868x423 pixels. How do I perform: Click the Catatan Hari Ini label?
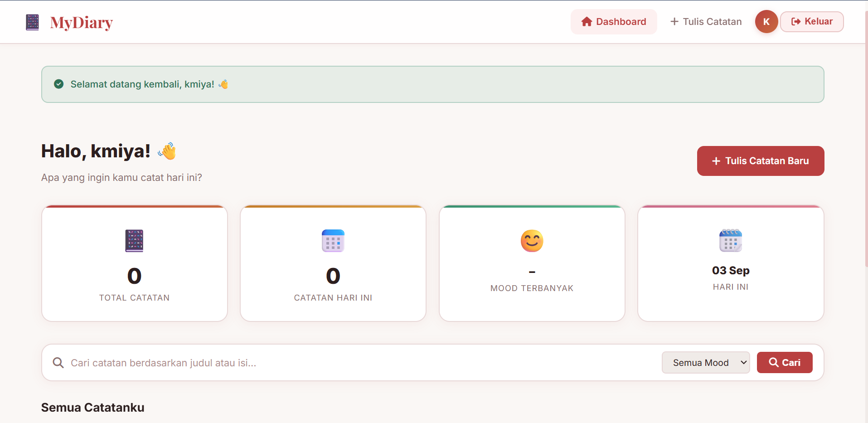pyautogui.click(x=333, y=298)
